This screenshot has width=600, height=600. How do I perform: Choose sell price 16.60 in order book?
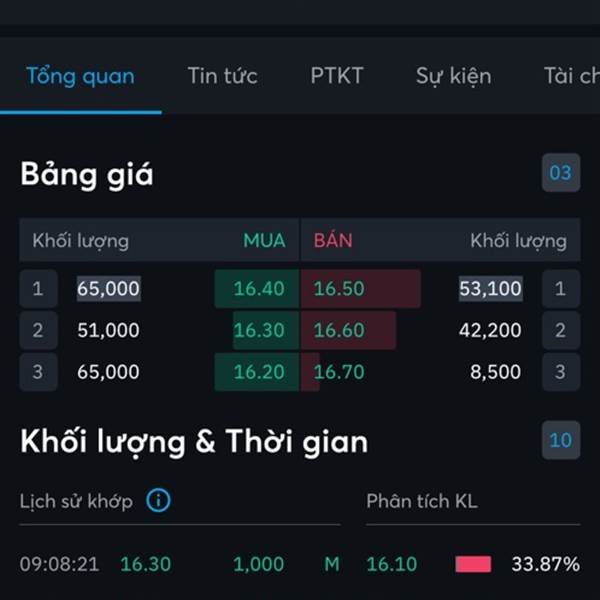(x=348, y=330)
